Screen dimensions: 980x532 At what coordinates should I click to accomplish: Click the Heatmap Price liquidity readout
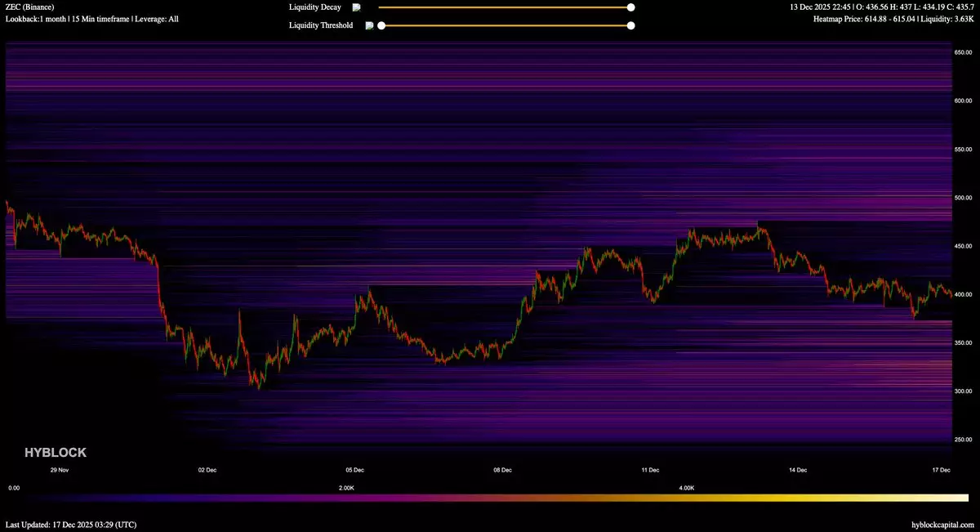click(893, 18)
